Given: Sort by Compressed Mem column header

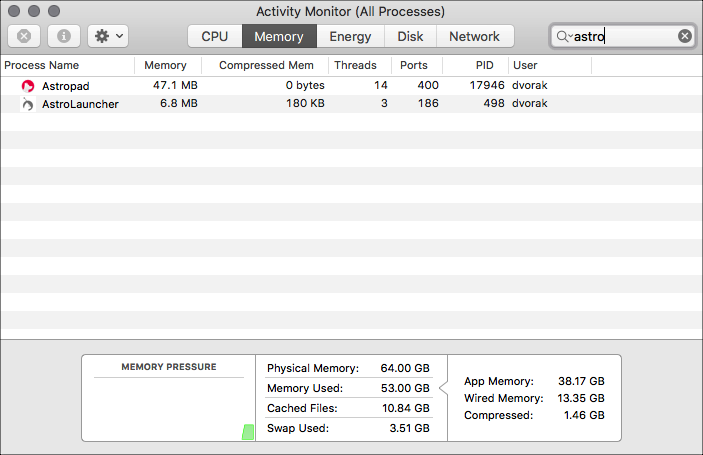Looking at the screenshot, I should point(265,65).
